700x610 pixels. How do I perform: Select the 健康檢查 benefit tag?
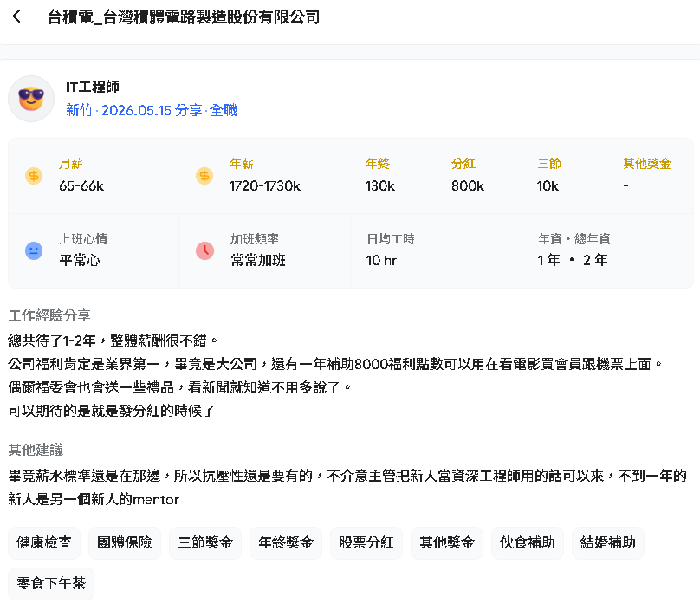tap(44, 543)
